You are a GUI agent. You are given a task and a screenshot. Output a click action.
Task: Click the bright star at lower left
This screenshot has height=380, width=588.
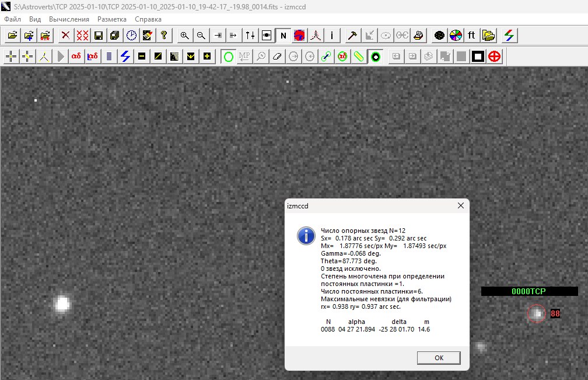coord(62,304)
